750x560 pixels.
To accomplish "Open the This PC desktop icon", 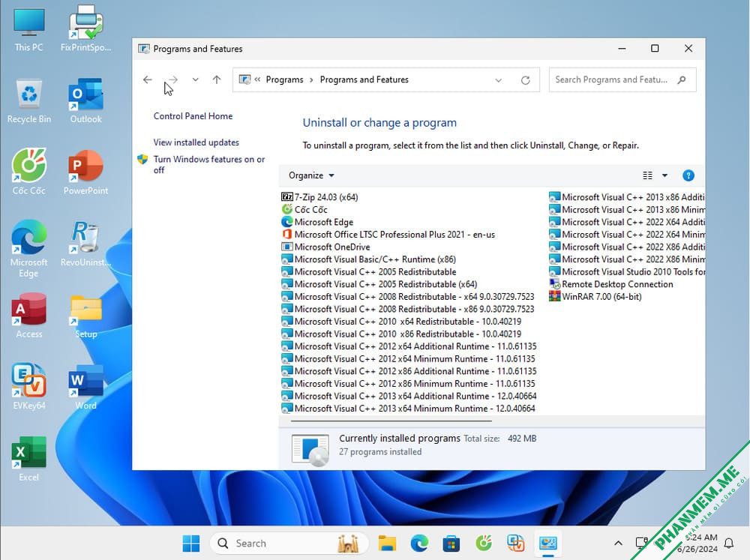I will pos(28,28).
